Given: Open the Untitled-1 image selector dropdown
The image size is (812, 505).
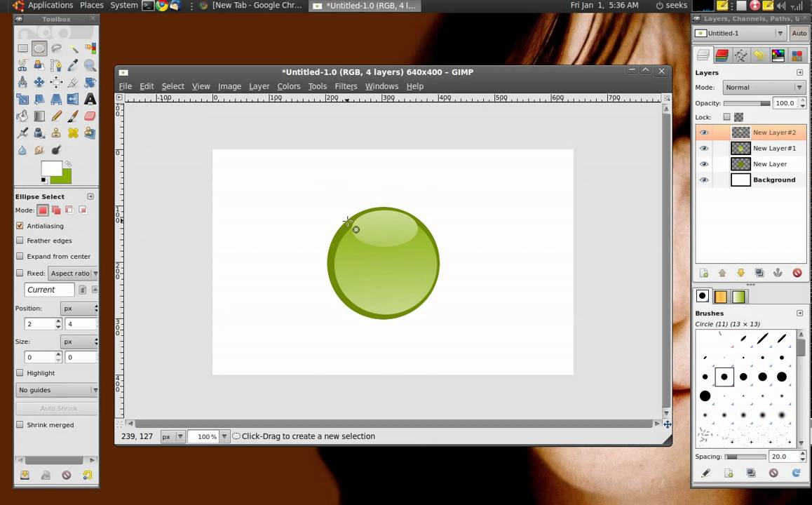Looking at the screenshot, I should point(740,33).
